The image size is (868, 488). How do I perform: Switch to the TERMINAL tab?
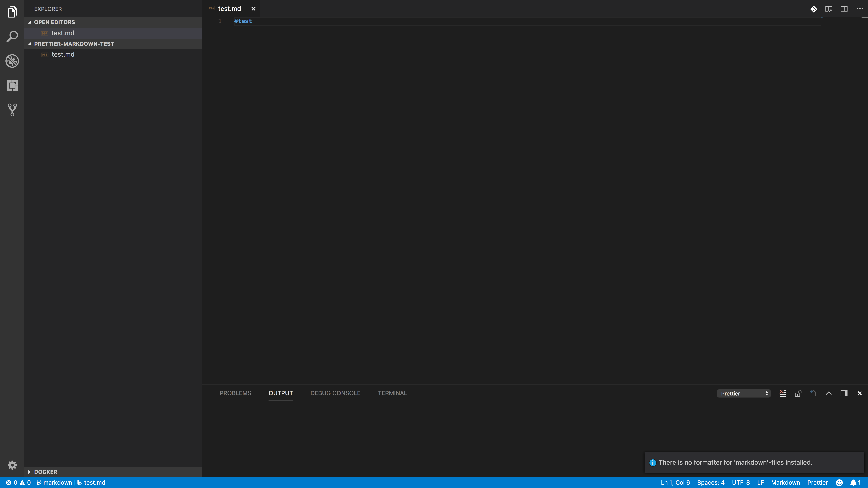pyautogui.click(x=392, y=393)
